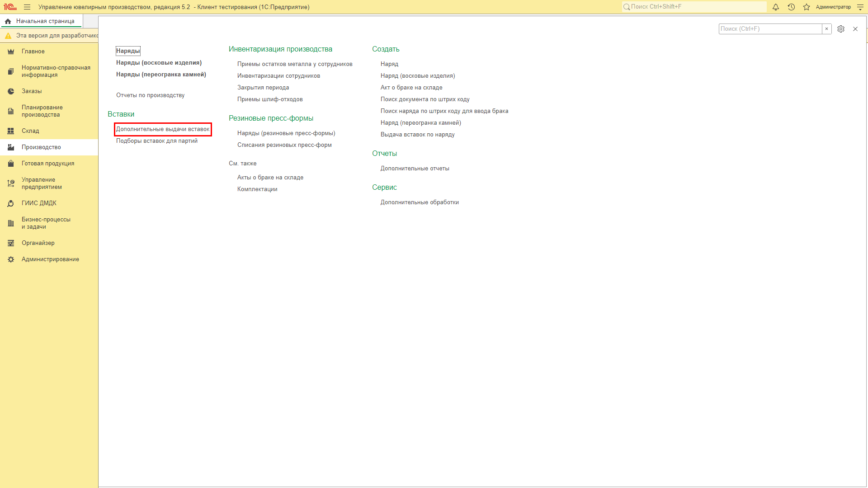Open Подборы вставок для партий

157,141
